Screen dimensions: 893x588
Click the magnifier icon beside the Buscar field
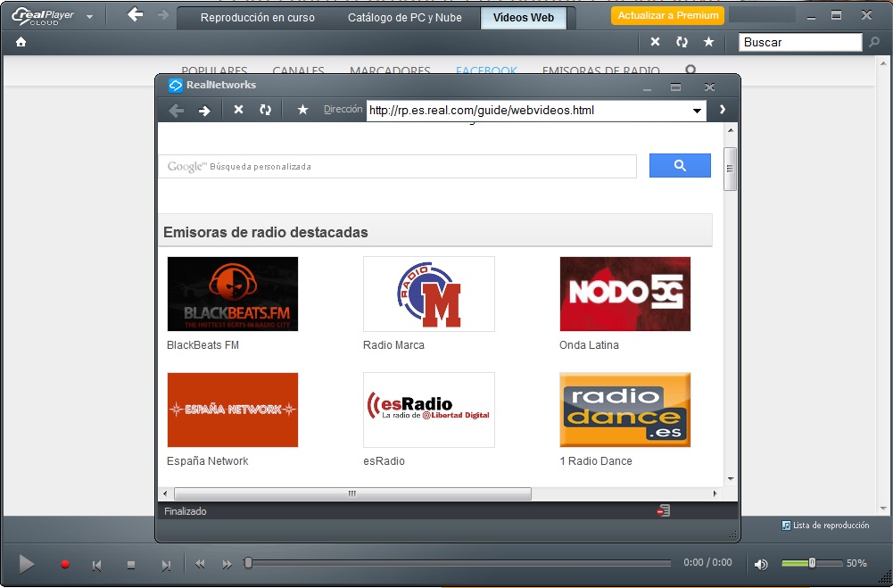point(874,42)
